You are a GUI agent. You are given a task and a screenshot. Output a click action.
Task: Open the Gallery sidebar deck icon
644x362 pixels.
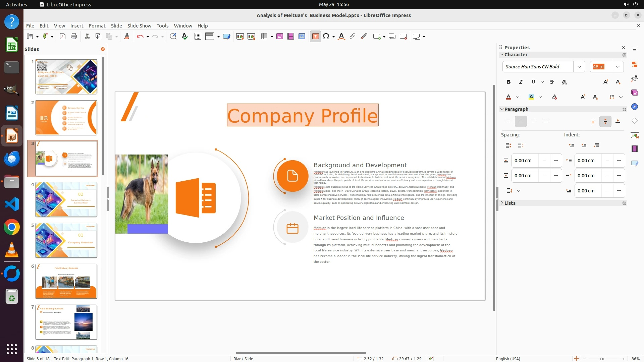[634, 93]
